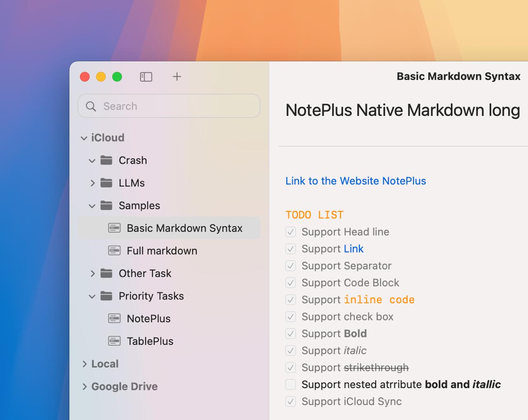Click the magnifier icon in search field

(91, 106)
